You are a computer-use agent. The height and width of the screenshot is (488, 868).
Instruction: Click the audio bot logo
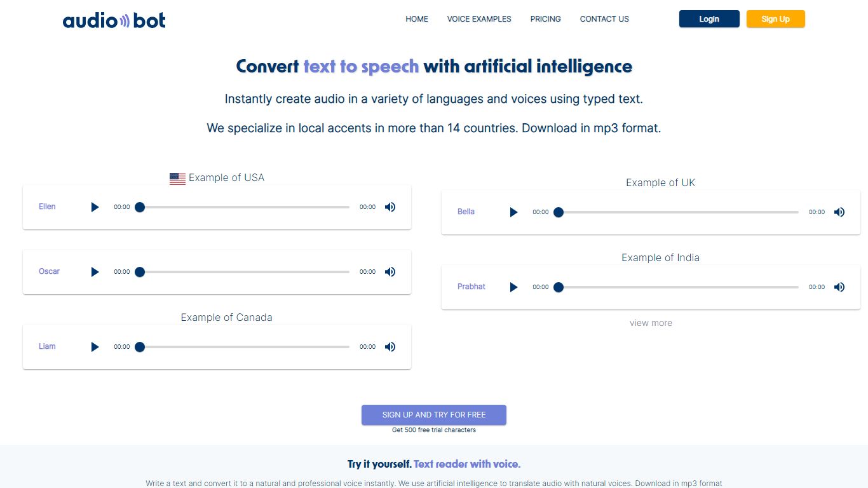pyautogui.click(x=114, y=20)
